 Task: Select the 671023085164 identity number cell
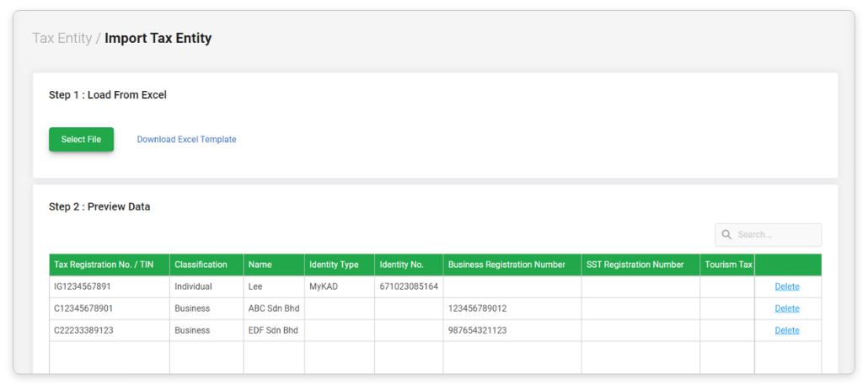(x=409, y=286)
